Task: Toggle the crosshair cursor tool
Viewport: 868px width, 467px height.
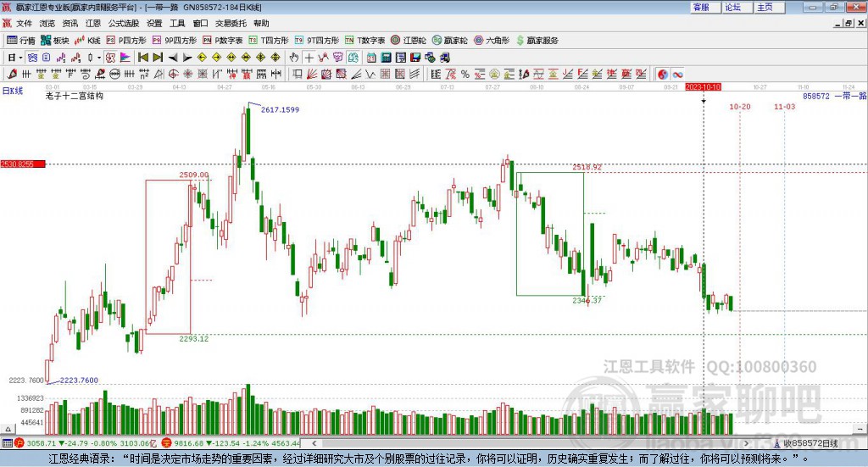Action: (x=309, y=58)
